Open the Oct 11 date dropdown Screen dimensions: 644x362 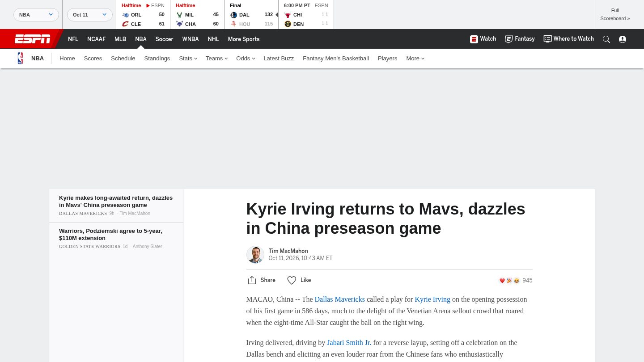click(90, 15)
